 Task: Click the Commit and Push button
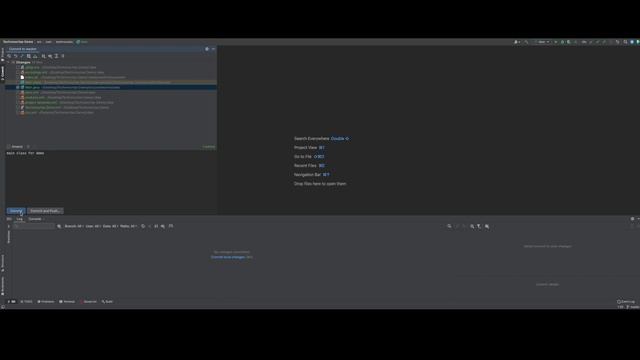(x=45, y=211)
